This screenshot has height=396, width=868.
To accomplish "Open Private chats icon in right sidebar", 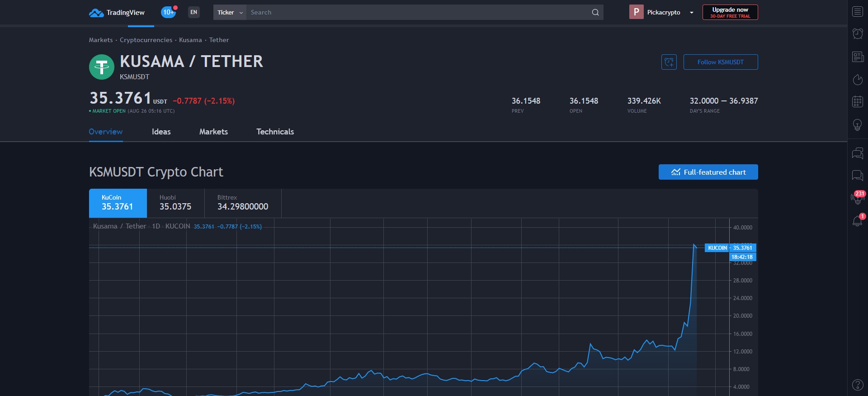I will coord(858,175).
